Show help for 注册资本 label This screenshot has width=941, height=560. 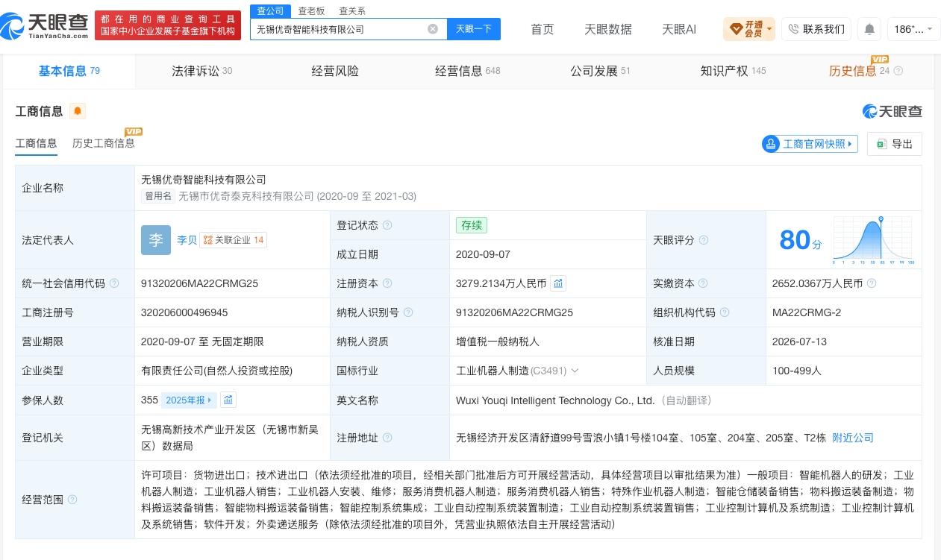[387, 283]
